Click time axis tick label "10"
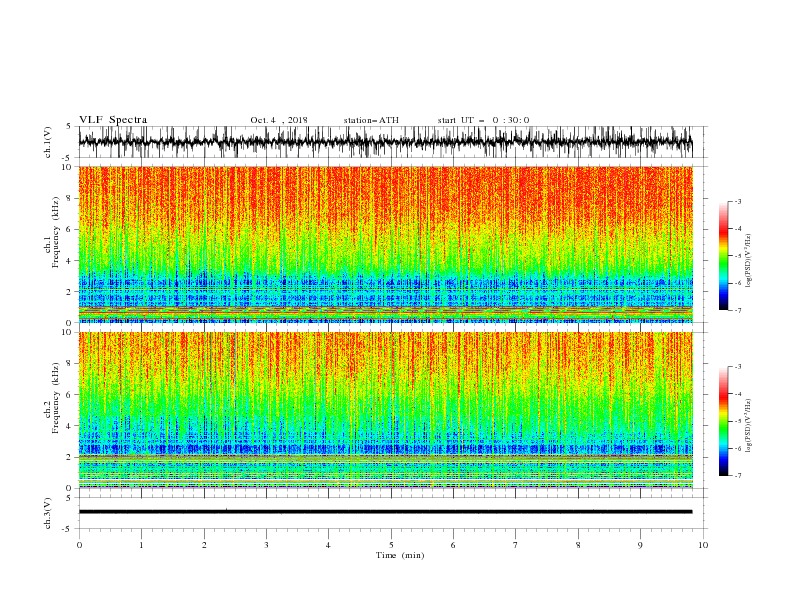The width and height of the screenshot is (792, 612). click(703, 545)
